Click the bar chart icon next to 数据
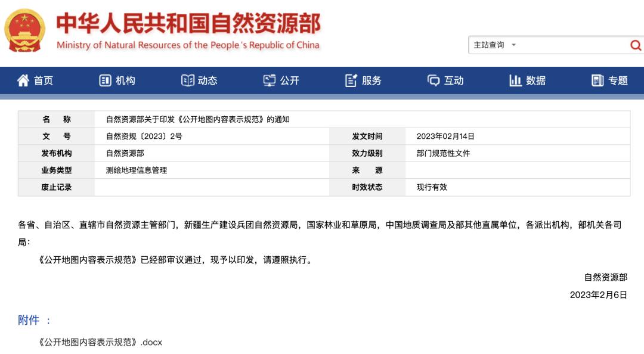The width and height of the screenshot is (644, 354). click(x=515, y=81)
